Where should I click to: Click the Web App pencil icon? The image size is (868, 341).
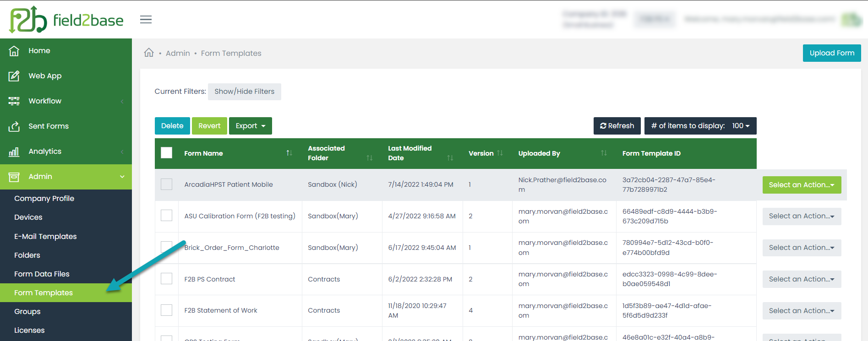[14, 76]
